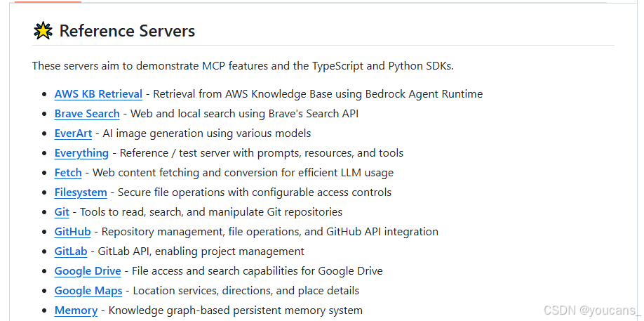Visit the GitLab server link

click(71, 251)
